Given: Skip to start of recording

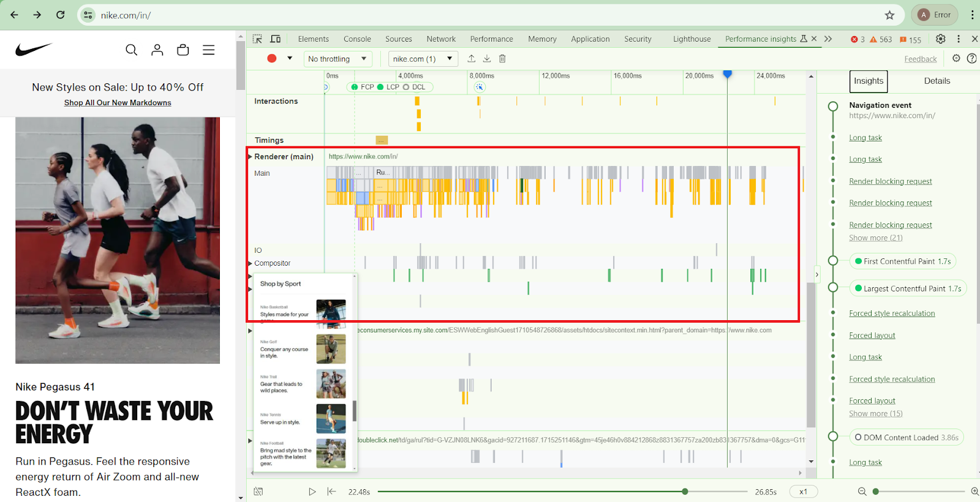Looking at the screenshot, I should [331, 492].
